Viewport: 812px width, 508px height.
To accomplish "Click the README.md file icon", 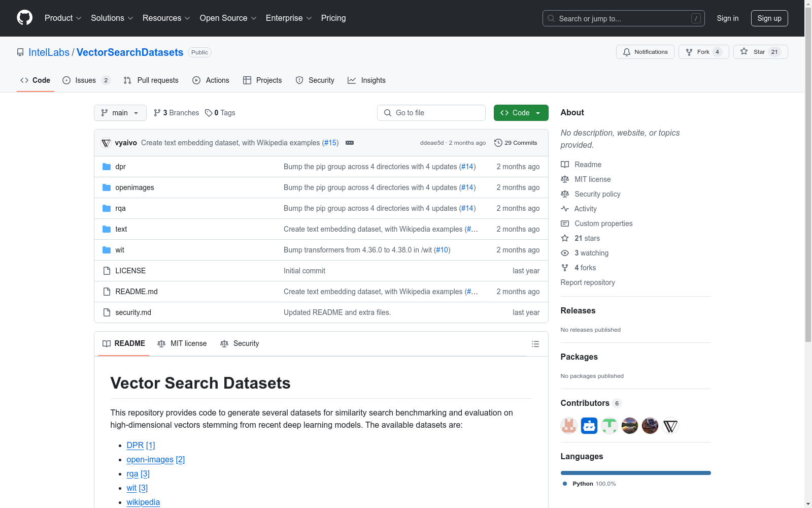I will tap(107, 292).
